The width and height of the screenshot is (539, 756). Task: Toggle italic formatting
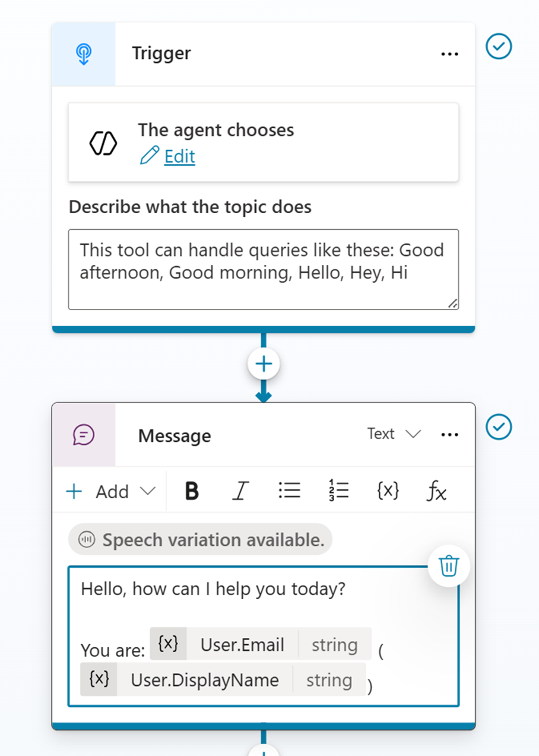coord(240,491)
